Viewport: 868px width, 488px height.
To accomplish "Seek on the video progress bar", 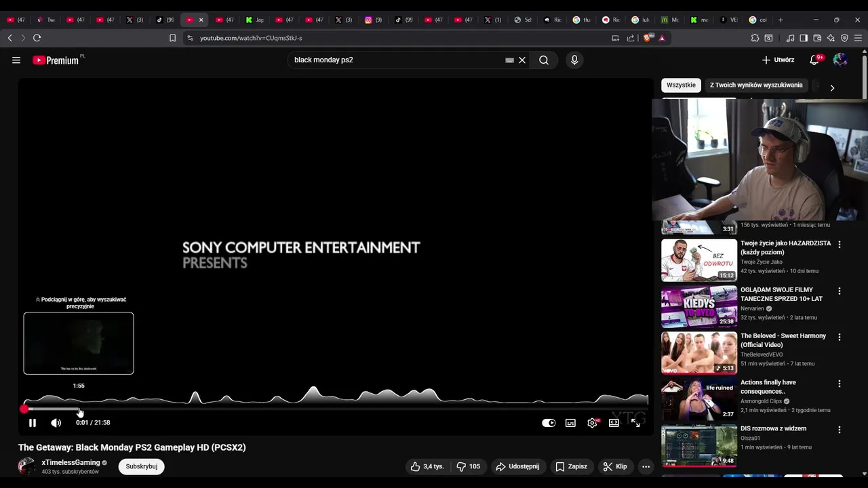I will [336, 409].
